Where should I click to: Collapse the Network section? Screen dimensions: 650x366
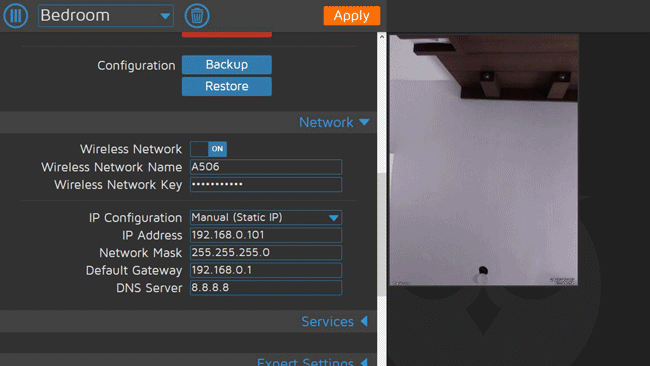point(334,122)
